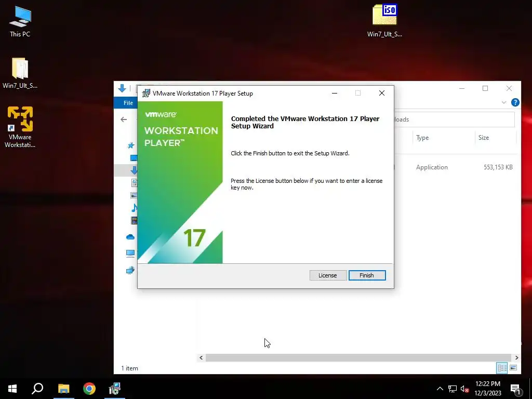Image resolution: width=532 pixels, height=399 pixels.
Task: Select OneDrive cloud icon in Explorer sidebar
Action: pyautogui.click(x=130, y=237)
